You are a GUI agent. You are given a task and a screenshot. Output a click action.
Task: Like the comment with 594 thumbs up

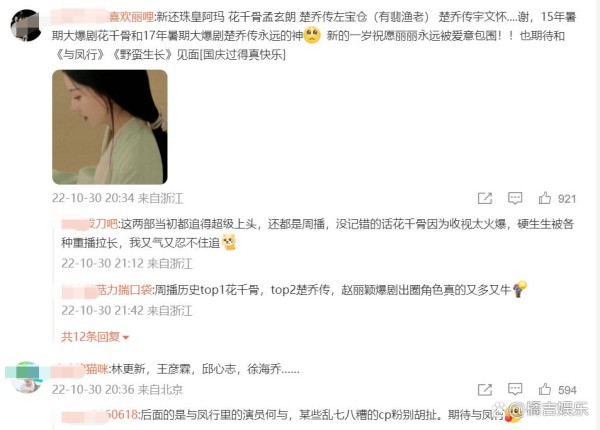pos(545,389)
